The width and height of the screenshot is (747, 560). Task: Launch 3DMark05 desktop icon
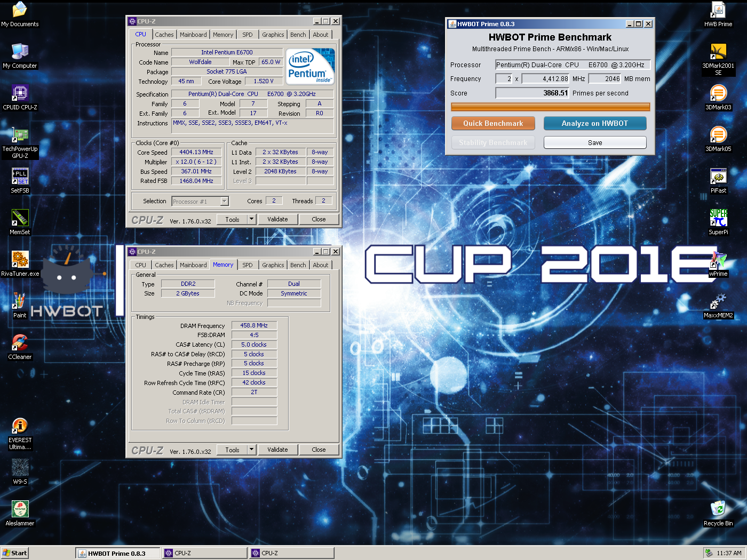point(718,139)
